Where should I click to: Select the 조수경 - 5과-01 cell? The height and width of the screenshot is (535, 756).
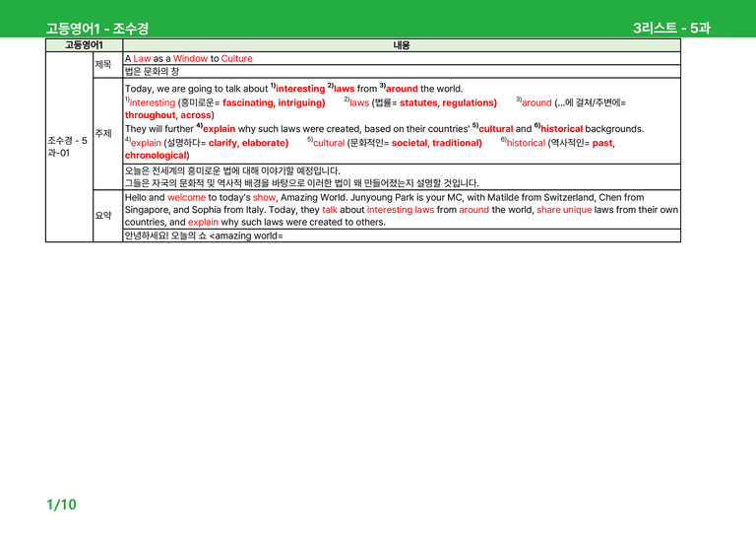click(69, 147)
